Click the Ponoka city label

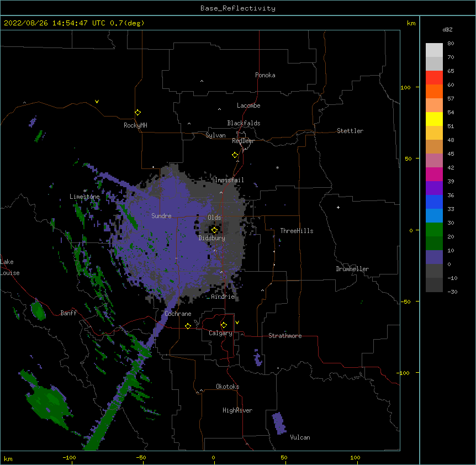pos(265,75)
